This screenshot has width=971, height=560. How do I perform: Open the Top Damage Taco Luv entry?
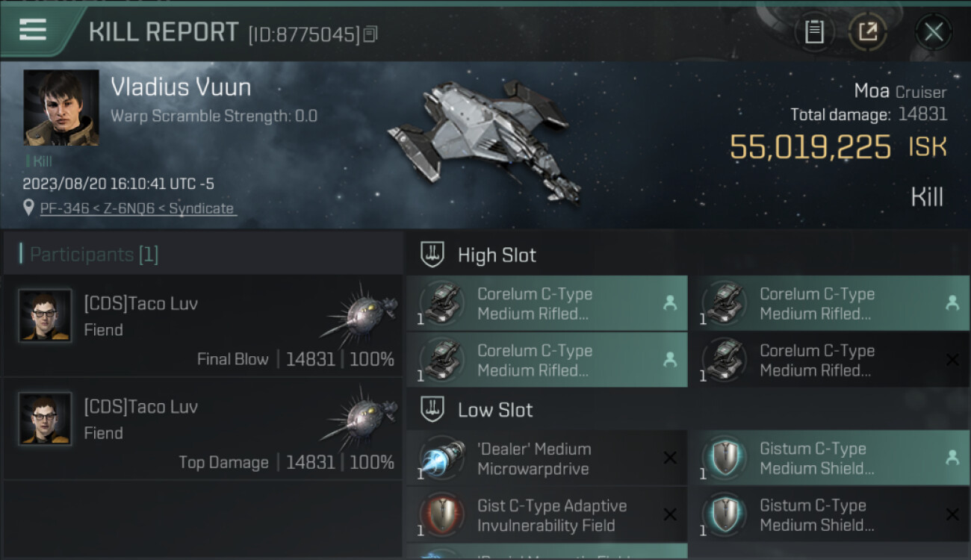[203, 429]
